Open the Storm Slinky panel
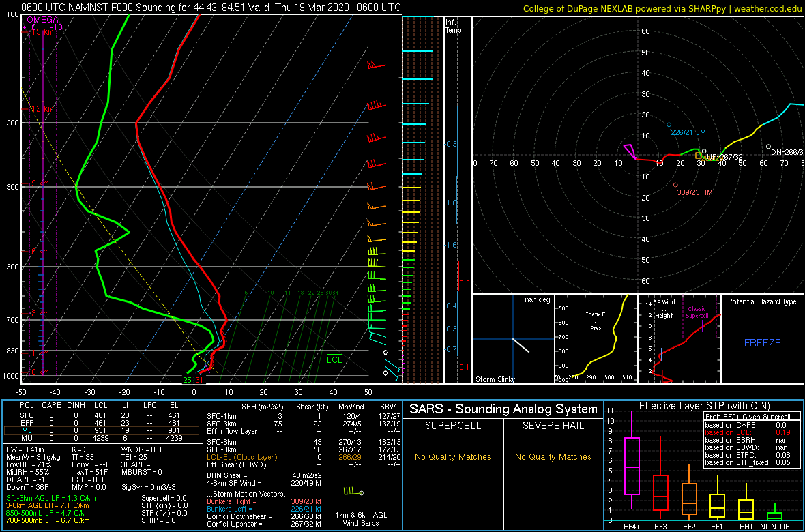 (512, 339)
